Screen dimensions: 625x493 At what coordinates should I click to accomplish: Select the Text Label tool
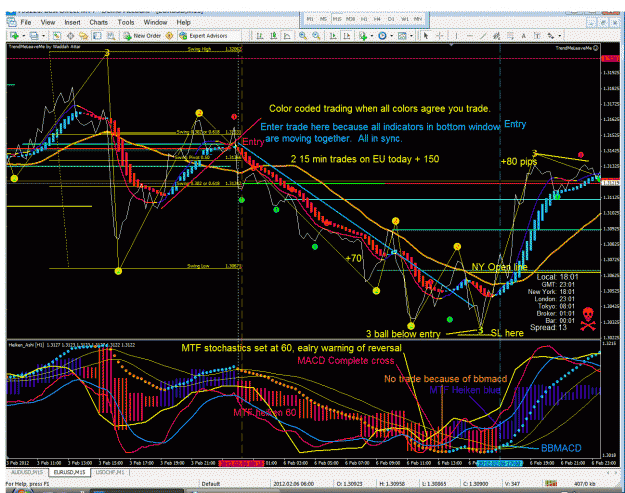(537, 36)
